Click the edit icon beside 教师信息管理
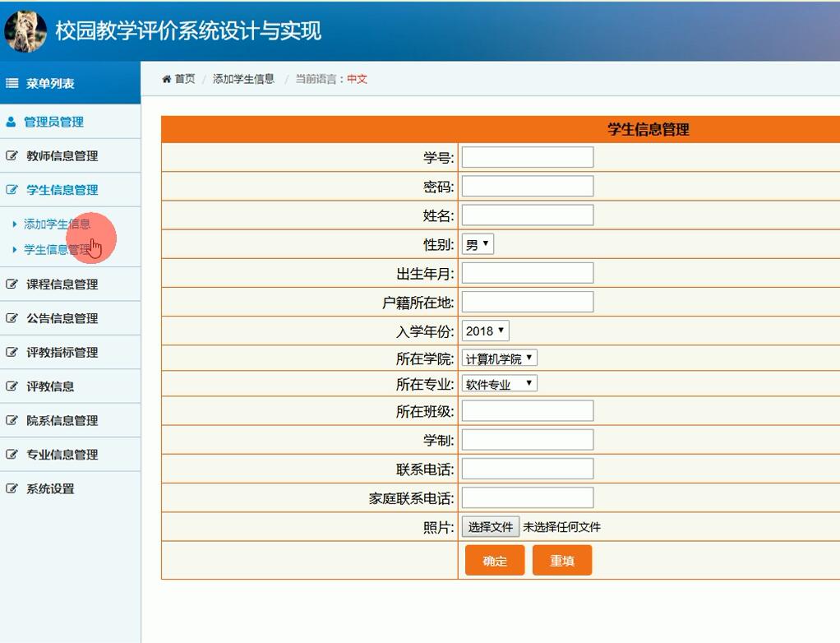840x643 pixels. click(x=12, y=156)
